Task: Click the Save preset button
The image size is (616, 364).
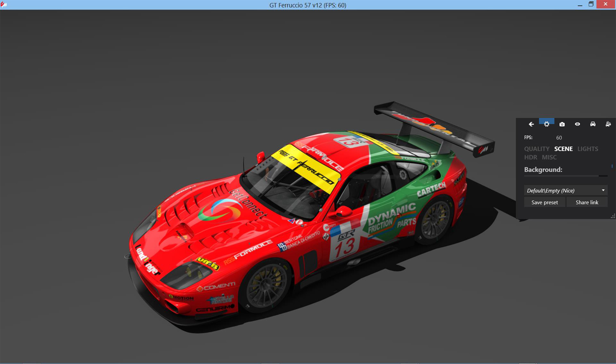Action: (x=544, y=203)
